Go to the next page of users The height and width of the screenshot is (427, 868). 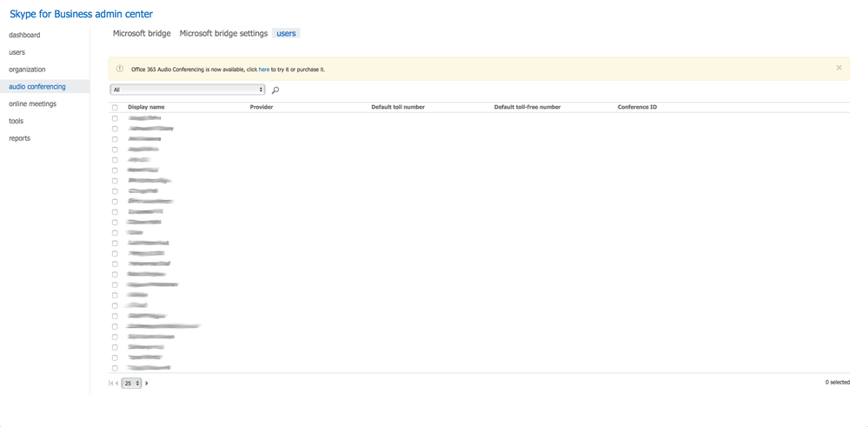tap(147, 383)
